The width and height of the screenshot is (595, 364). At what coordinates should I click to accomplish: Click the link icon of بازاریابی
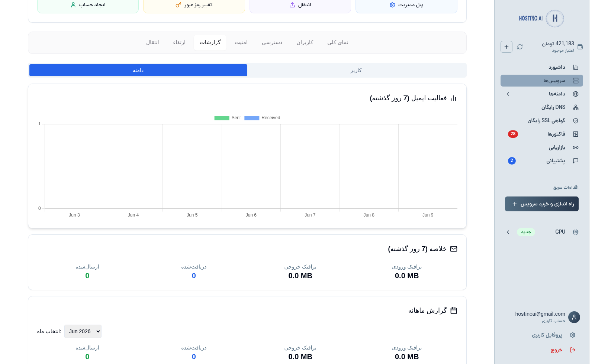(576, 147)
